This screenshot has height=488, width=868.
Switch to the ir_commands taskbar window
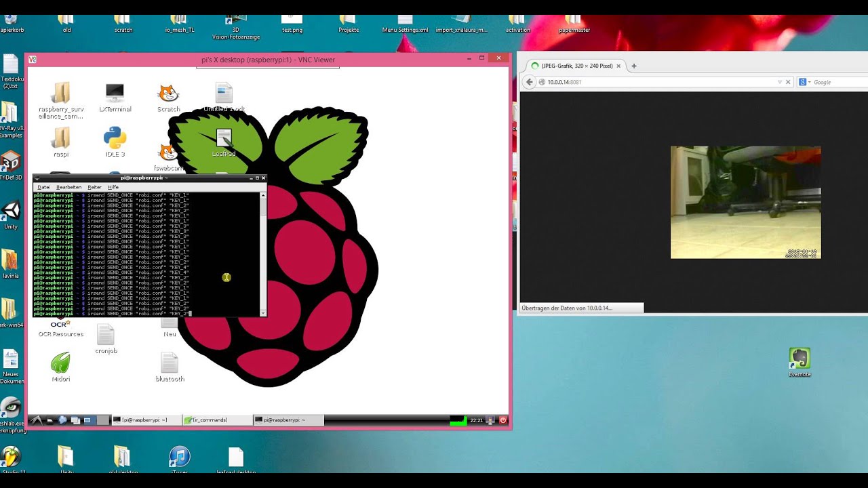217,420
